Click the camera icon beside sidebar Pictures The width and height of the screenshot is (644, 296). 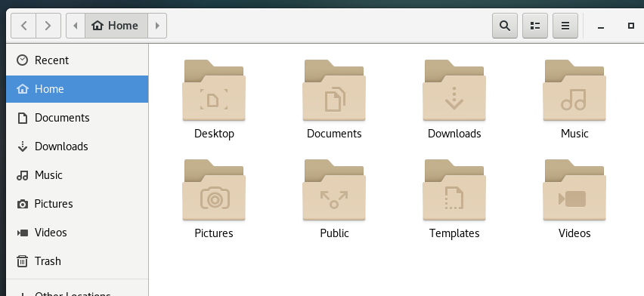(x=22, y=204)
